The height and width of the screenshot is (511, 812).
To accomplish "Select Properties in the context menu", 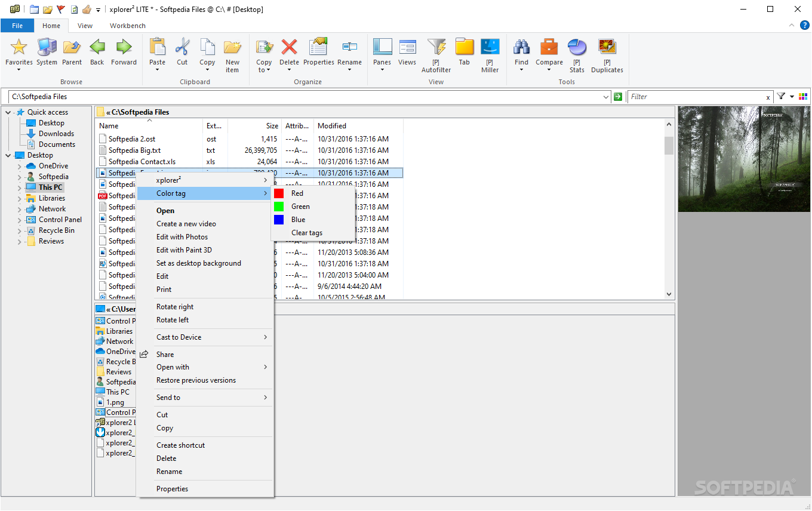I will [x=205, y=489].
